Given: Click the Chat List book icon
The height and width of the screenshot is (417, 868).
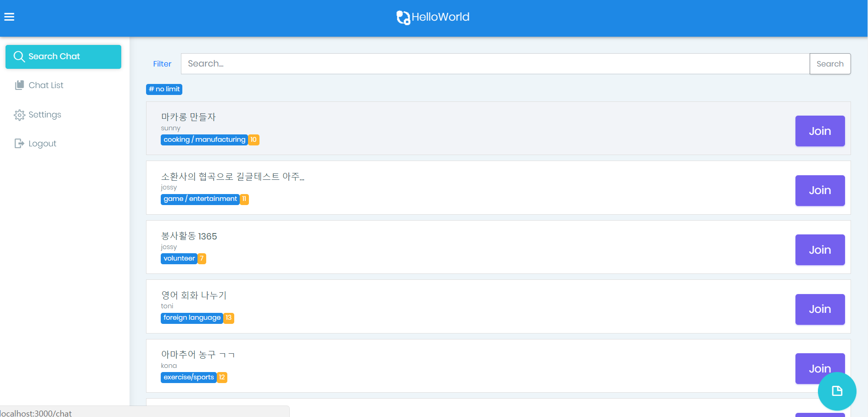Looking at the screenshot, I should coord(19,85).
